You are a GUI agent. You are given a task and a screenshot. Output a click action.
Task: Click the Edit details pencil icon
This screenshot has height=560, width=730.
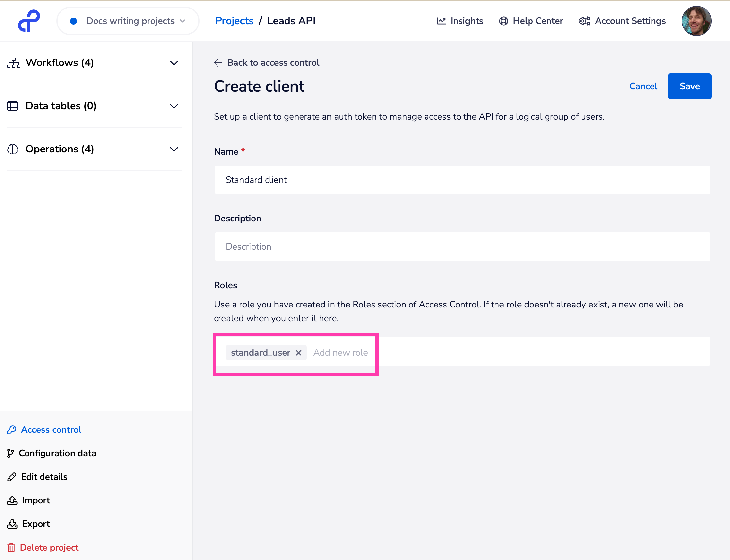click(x=12, y=477)
